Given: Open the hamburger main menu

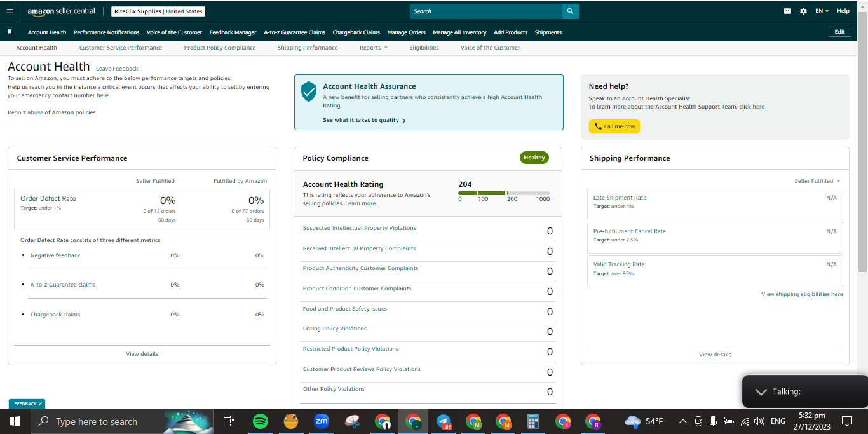Looking at the screenshot, I should pos(10,11).
